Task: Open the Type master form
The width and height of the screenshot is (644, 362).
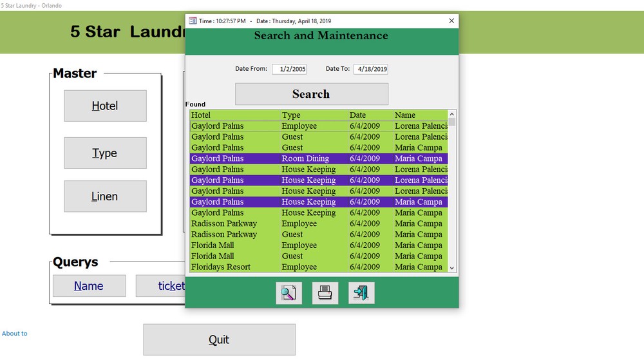Action: pos(105,153)
